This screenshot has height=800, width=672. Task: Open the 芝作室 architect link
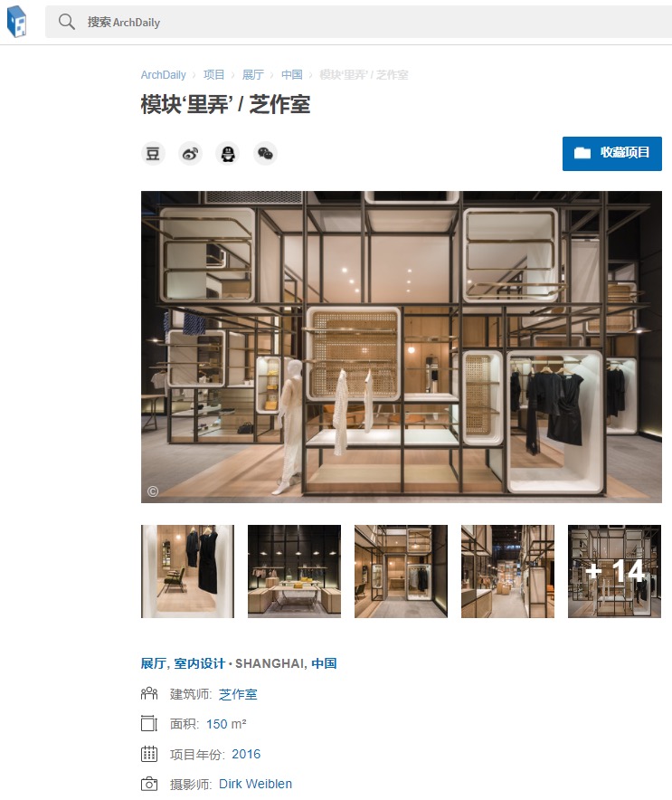coord(238,694)
